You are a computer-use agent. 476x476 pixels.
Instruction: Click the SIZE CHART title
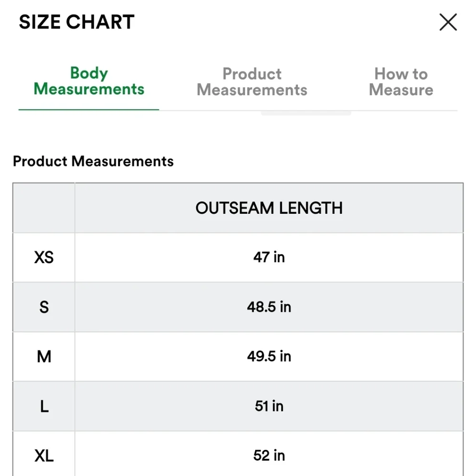click(x=77, y=22)
